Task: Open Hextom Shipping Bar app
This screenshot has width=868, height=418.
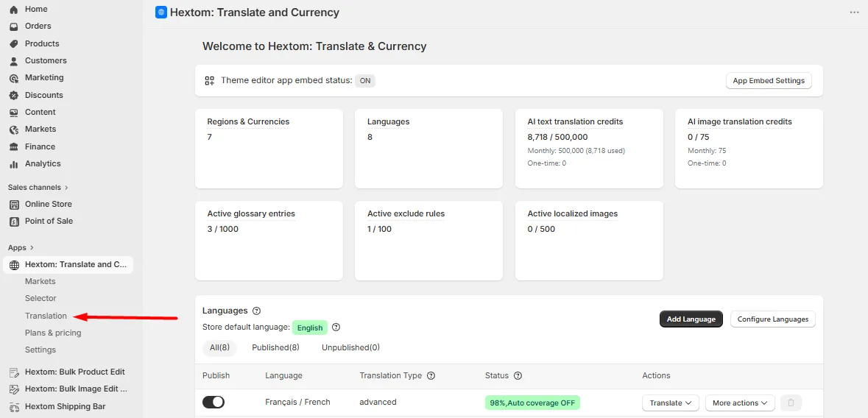Action: 66,406
